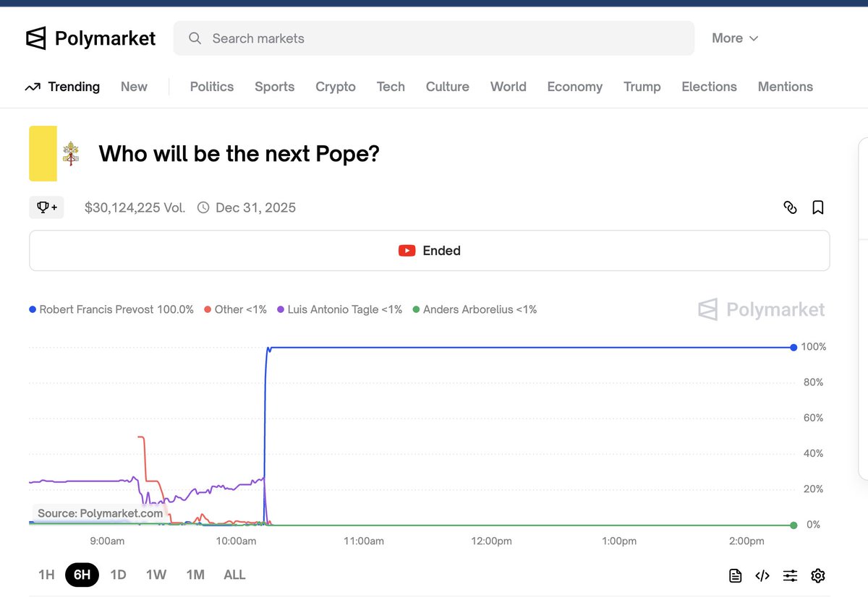Toggle Robert Francis Prevost legend series

(111, 309)
